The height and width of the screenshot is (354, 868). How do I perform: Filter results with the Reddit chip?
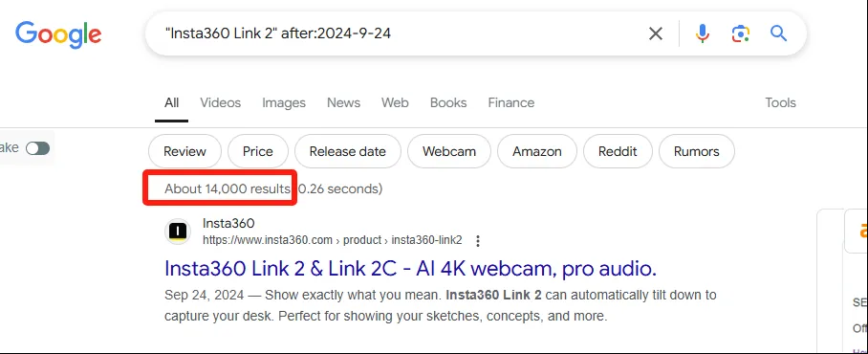coord(618,151)
